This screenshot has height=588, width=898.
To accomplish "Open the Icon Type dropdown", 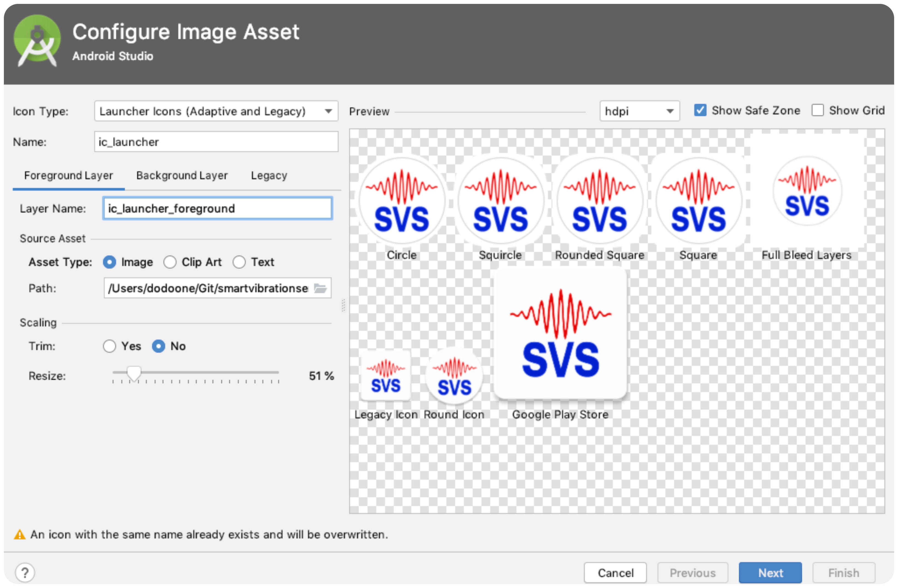I will (x=216, y=111).
